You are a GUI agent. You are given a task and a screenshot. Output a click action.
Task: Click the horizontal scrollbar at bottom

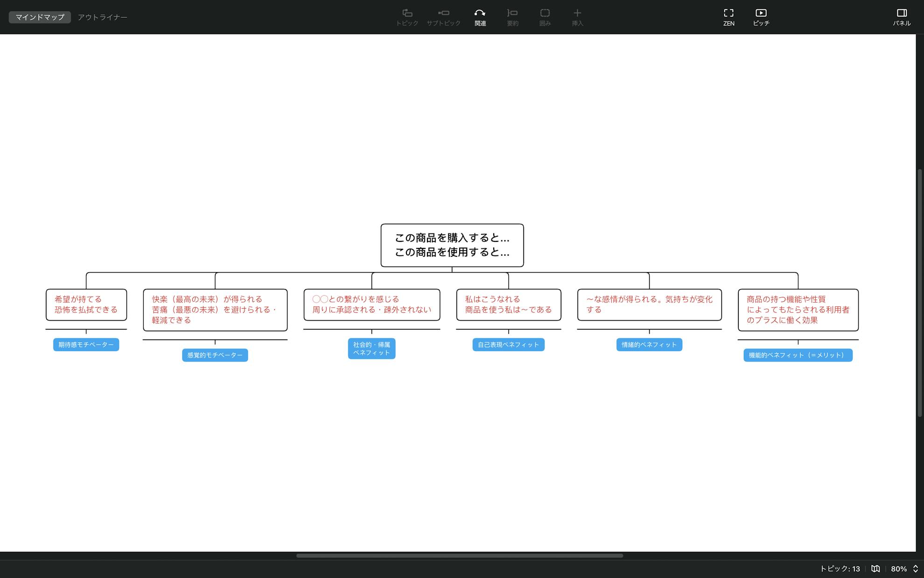pyautogui.click(x=459, y=556)
